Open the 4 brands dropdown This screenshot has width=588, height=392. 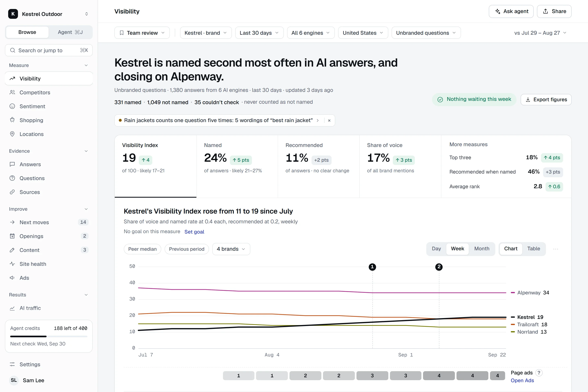click(x=231, y=249)
